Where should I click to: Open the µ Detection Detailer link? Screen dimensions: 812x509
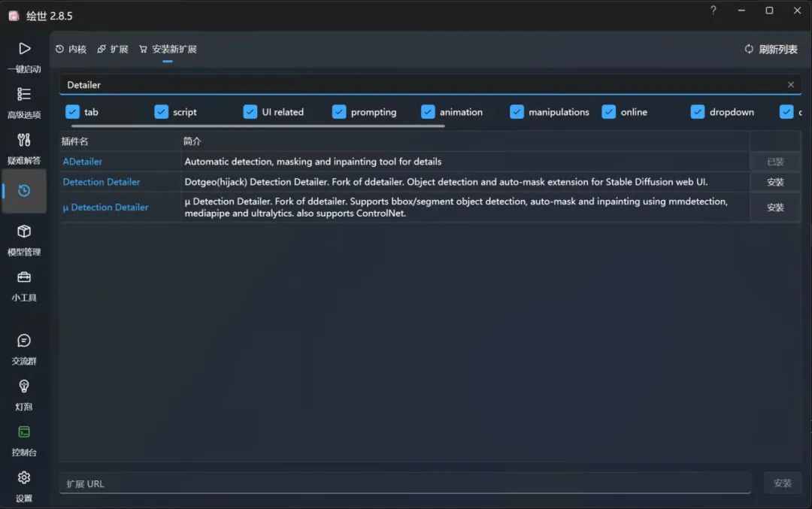point(106,207)
